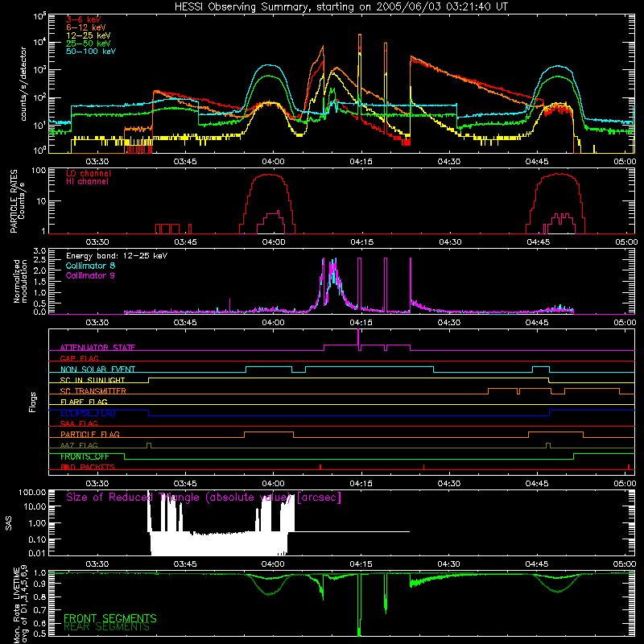644x644 pixels.
Task: Click the ECLIPSE_FLAG label
Action: tap(88, 413)
